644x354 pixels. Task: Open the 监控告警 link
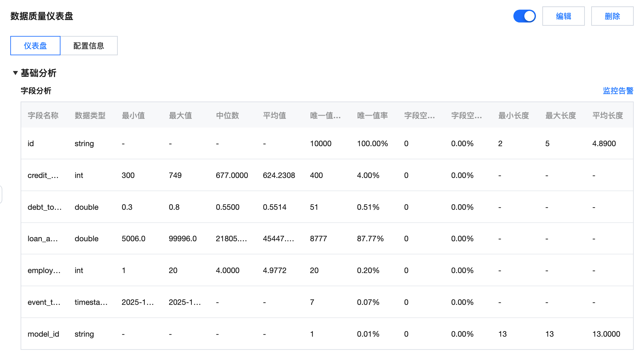pyautogui.click(x=618, y=91)
